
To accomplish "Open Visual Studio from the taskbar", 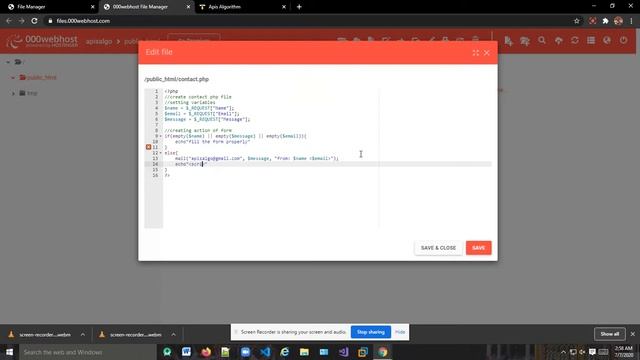I will pyautogui.click(x=343, y=352).
